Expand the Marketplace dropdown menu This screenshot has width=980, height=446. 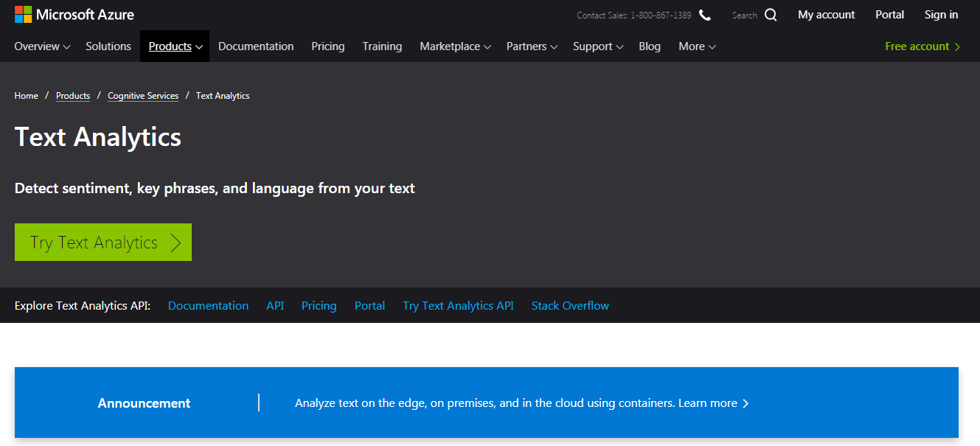point(455,46)
